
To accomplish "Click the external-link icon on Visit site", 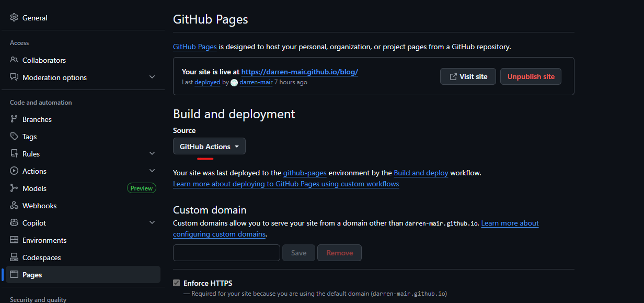I will point(453,76).
